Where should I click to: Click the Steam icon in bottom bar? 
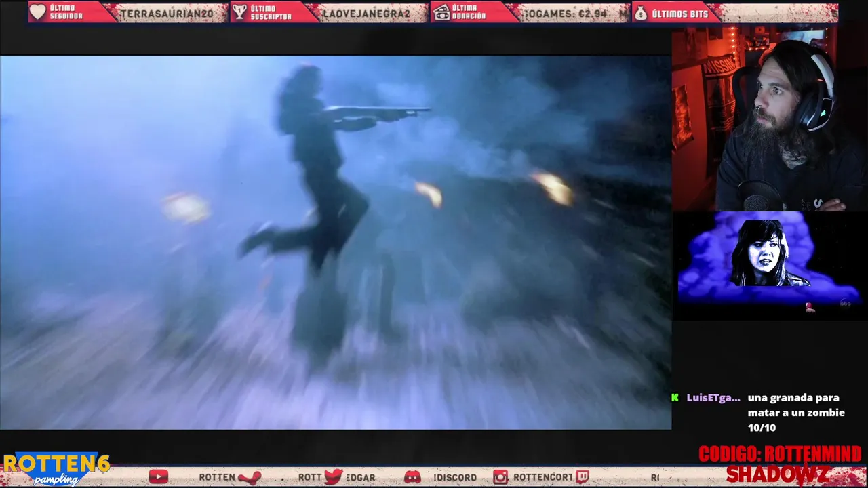tap(250, 477)
